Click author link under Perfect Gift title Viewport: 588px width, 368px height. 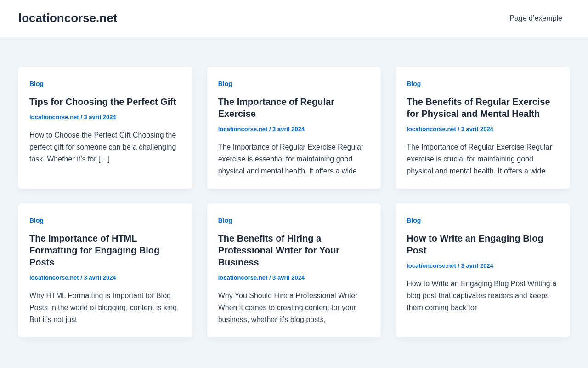click(x=54, y=117)
